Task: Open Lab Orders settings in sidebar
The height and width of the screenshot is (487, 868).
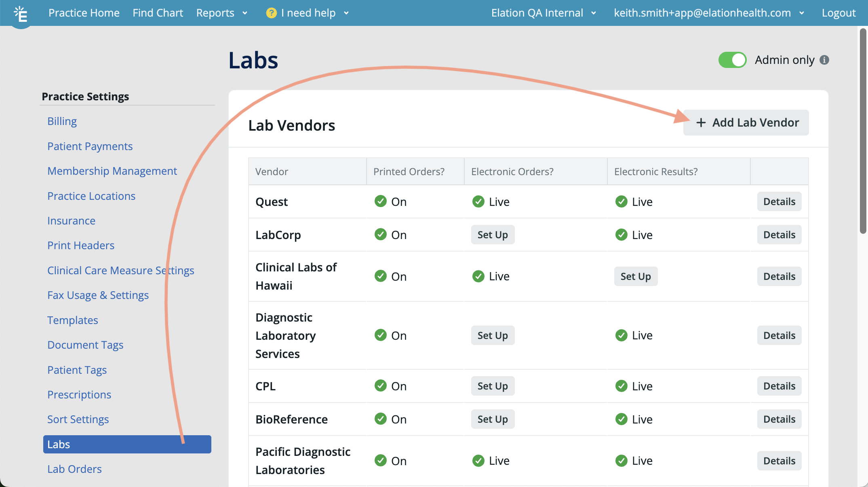Action: pos(74,469)
